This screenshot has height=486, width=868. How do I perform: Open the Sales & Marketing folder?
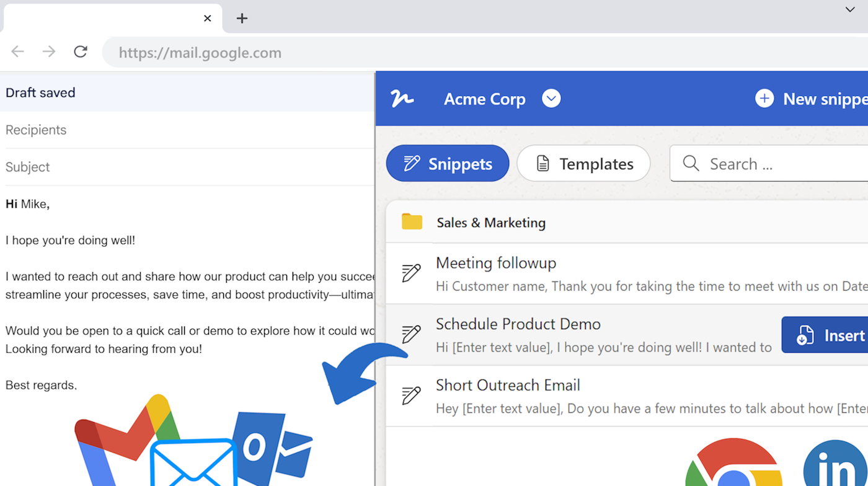pyautogui.click(x=627, y=222)
